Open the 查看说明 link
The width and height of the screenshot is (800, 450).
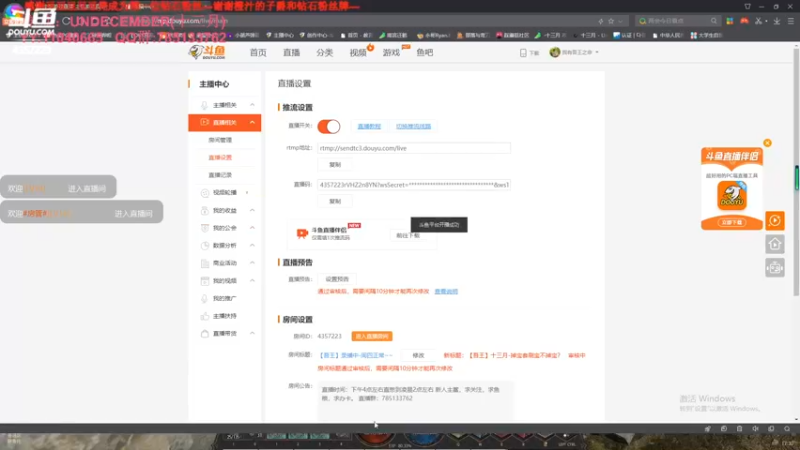[x=446, y=291]
